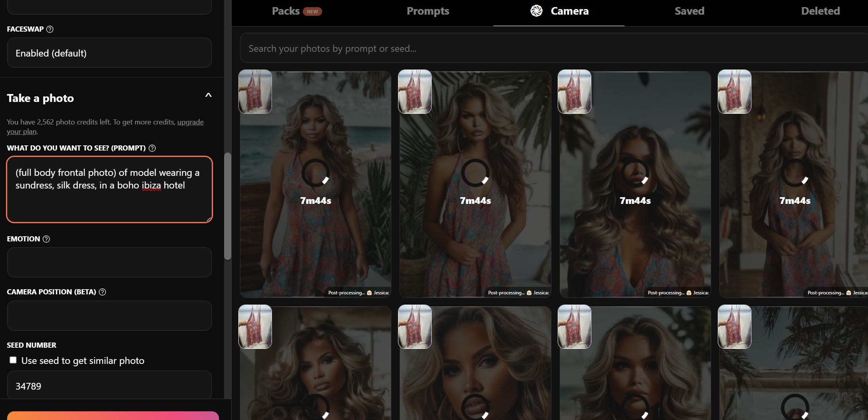Switch to the Saved tab
868x420 pixels.
(x=689, y=11)
